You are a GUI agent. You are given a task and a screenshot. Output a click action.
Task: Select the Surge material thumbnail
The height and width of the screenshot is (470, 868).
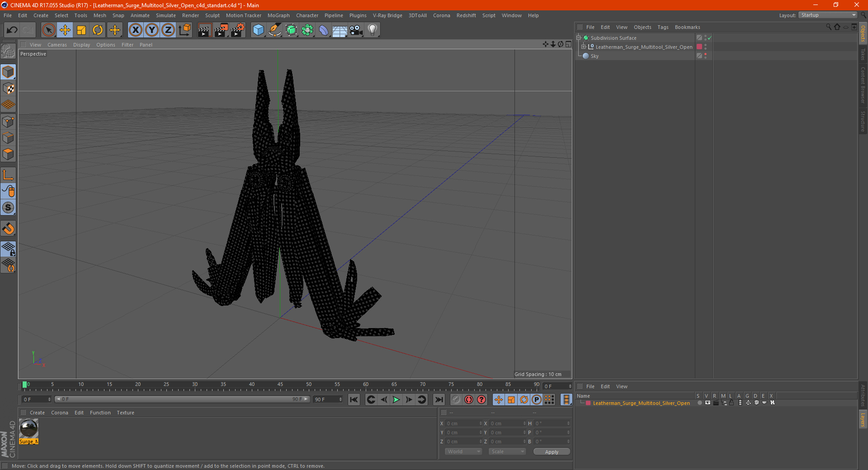pos(28,428)
